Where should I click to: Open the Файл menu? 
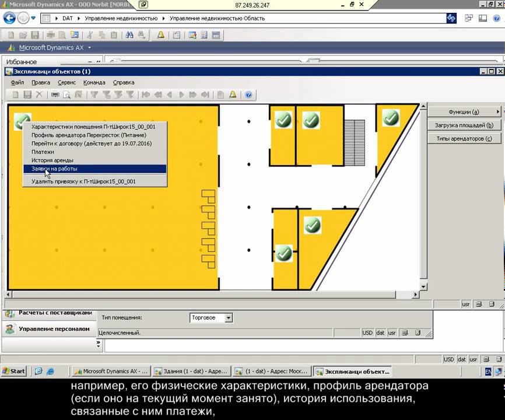pyautogui.click(x=17, y=82)
